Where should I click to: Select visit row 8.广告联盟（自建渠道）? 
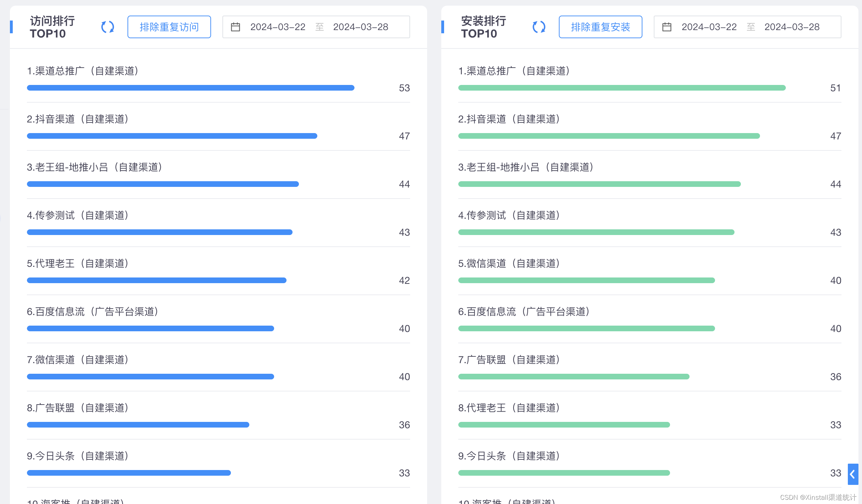pos(219,416)
